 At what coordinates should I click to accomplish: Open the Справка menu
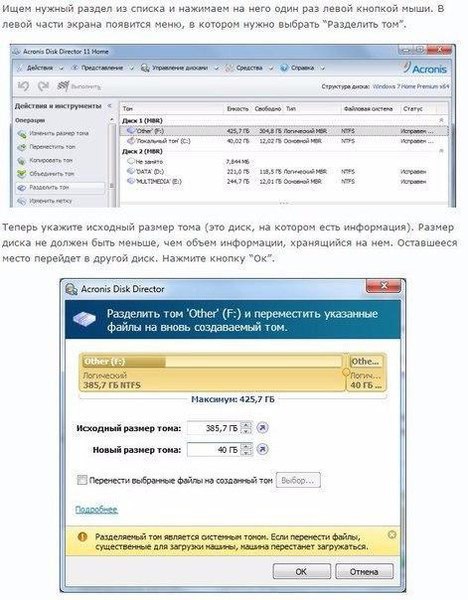pyautogui.click(x=302, y=68)
